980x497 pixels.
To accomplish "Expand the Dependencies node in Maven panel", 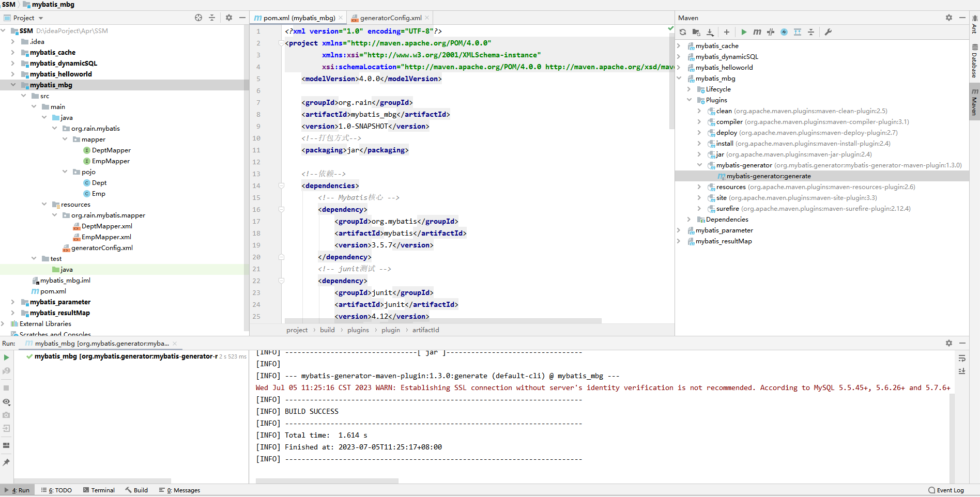I will (689, 220).
